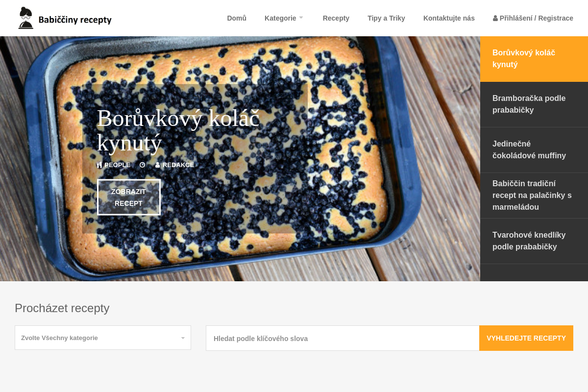
Task: Select Tvarohové knedlíky podle prababičky slide
Action: point(534,241)
